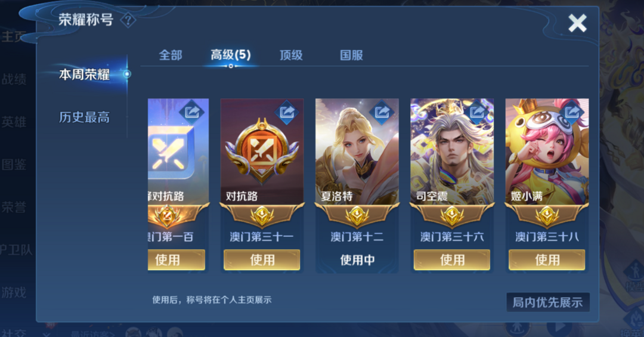Share the 司空震 title card
The image size is (644, 337).
point(476,112)
